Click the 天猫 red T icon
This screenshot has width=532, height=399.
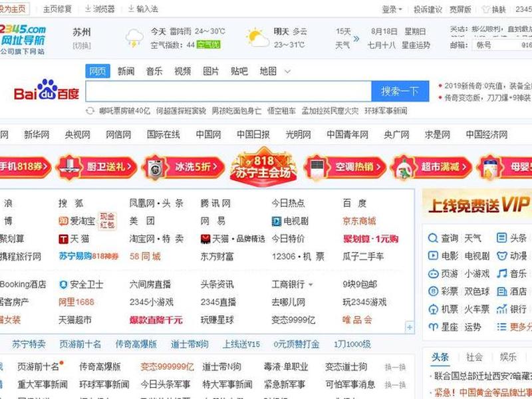coord(63,239)
